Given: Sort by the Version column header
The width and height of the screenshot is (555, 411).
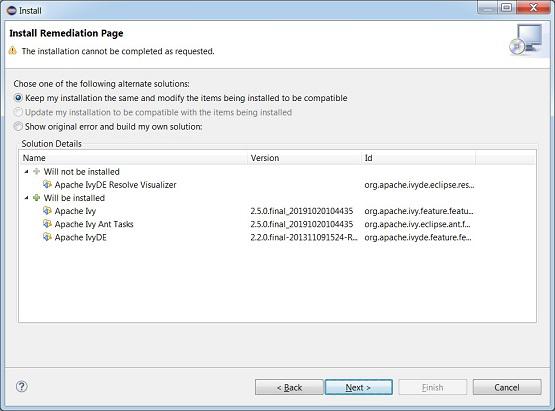Looking at the screenshot, I should [x=305, y=158].
